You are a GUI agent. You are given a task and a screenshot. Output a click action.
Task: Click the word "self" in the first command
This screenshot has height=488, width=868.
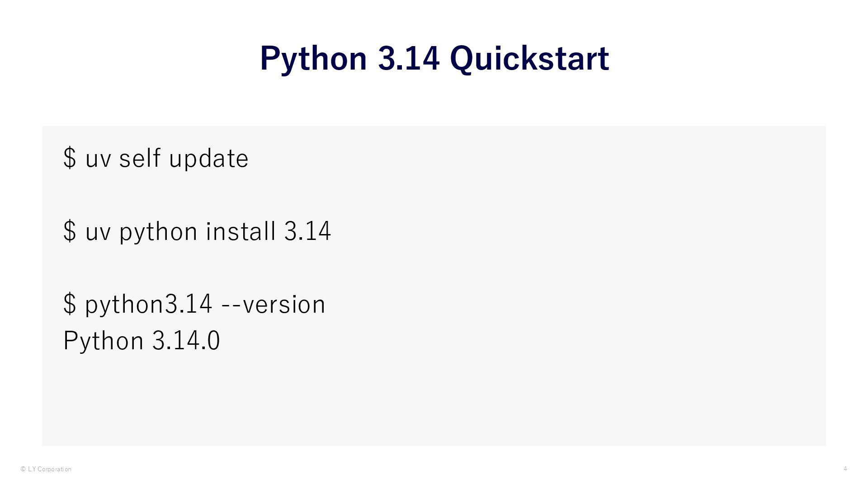pyautogui.click(x=140, y=158)
